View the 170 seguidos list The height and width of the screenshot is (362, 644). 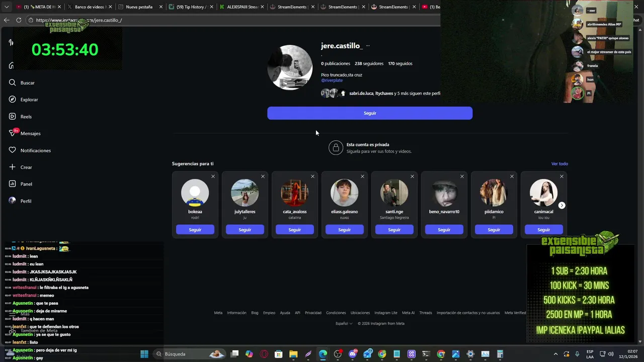click(400, 64)
